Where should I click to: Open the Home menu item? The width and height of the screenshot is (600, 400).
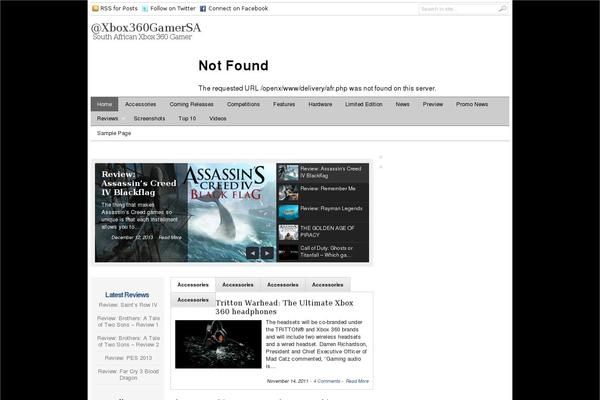click(104, 104)
